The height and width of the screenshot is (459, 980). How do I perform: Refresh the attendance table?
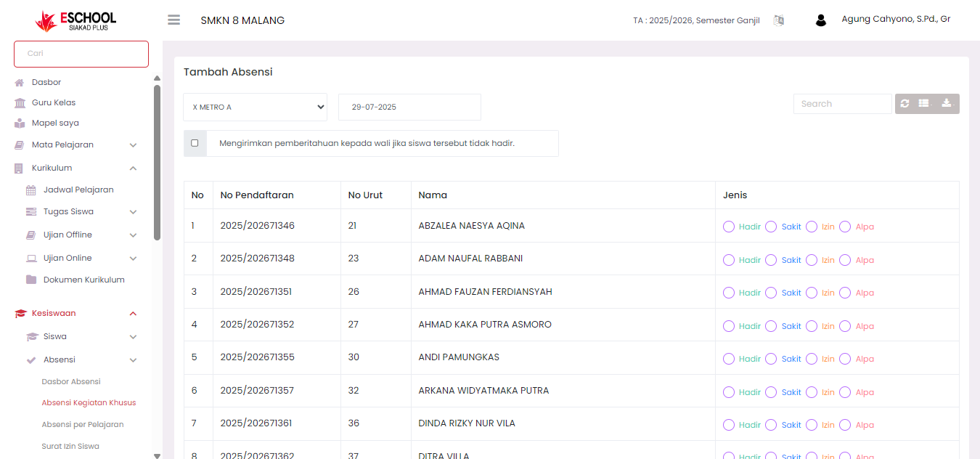(x=905, y=104)
